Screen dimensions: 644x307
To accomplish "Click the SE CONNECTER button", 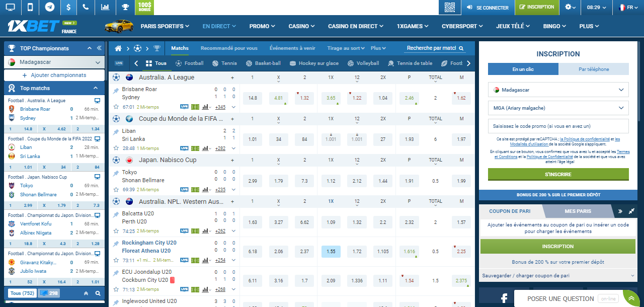I will point(488,8).
